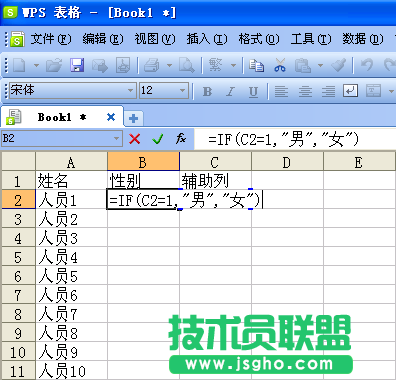Viewport: 396px width, 380px height.
Task: Open the 工具(T) menu
Action: pyautogui.click(x=311, y=39)
